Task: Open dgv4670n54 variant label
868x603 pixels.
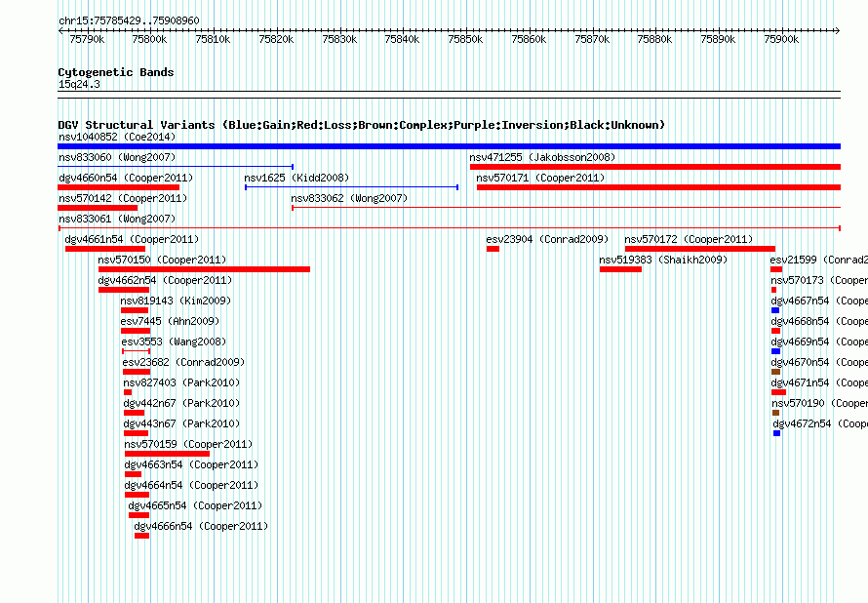Action: [x=818, y=362]
